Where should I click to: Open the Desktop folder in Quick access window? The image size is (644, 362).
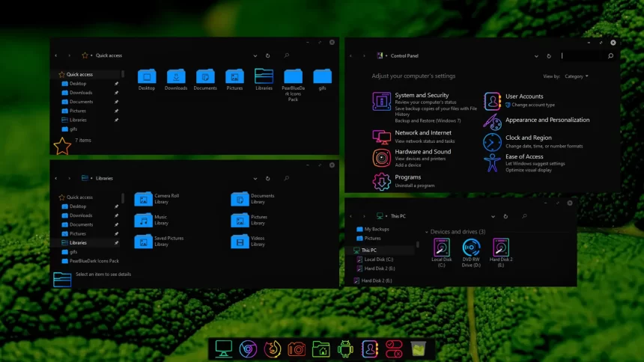pyautogui.click(x=147, y=77)
